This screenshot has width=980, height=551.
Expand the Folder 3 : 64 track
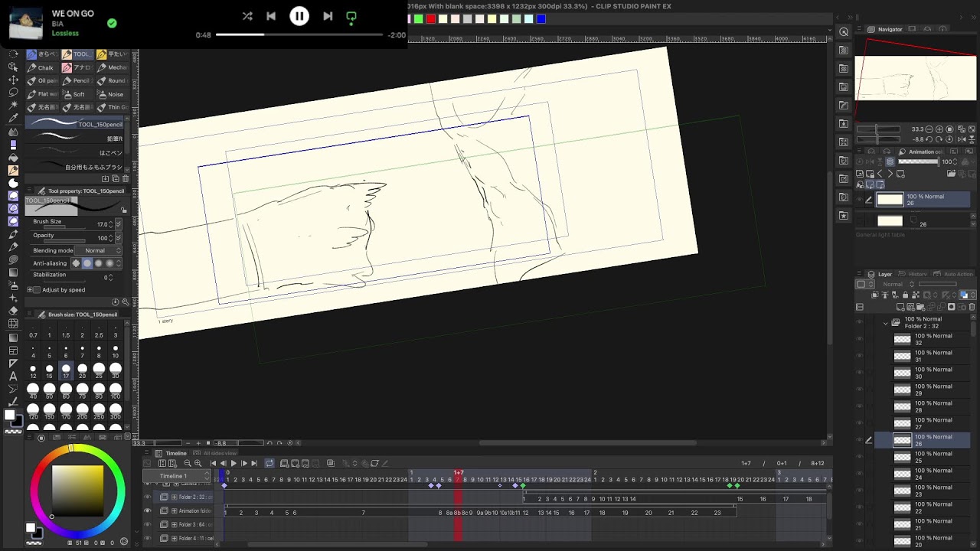tap(174, 524)
